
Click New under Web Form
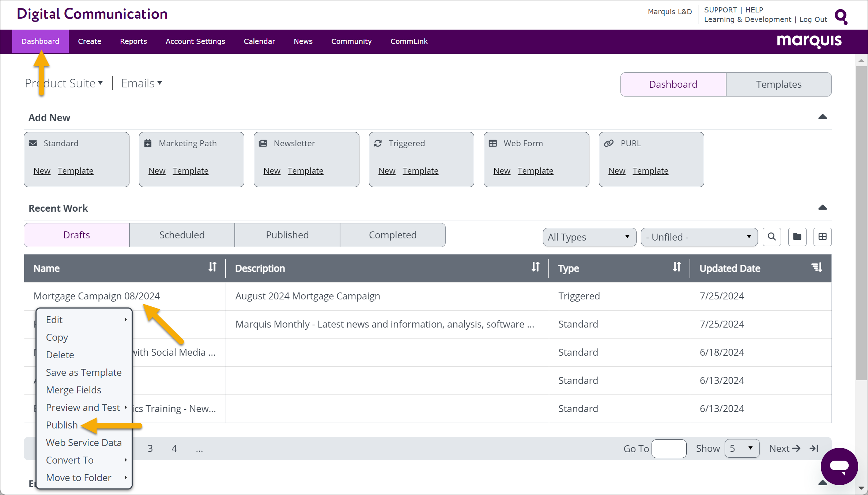click(502, 171)
